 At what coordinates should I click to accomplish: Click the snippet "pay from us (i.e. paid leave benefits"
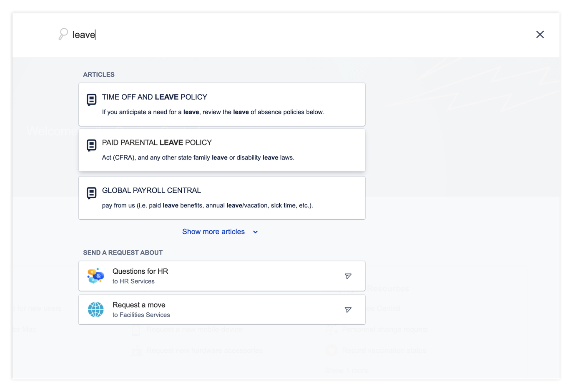[207, 205]
